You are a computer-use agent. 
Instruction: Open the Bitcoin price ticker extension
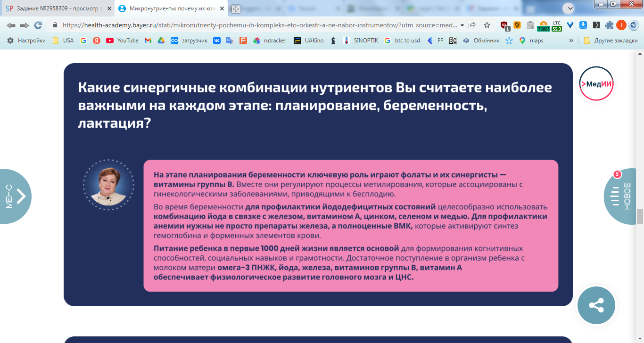[544, 25]
